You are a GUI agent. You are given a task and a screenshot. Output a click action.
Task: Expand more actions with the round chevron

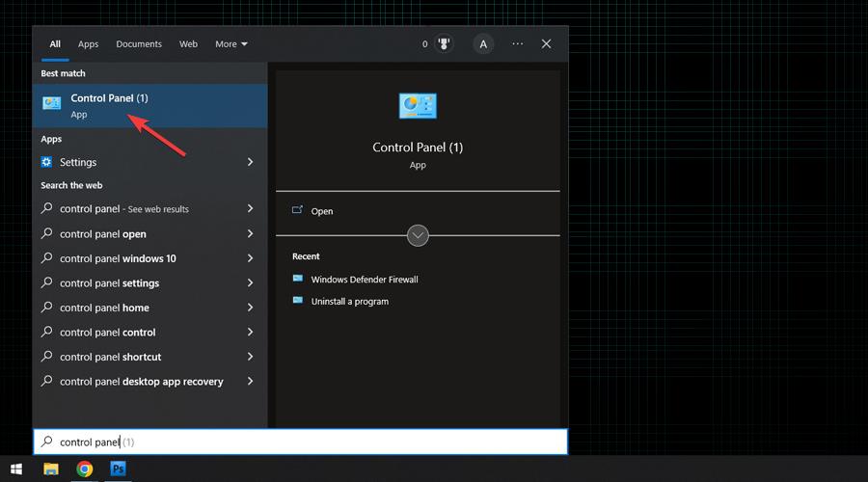click(x=418, y=236)
